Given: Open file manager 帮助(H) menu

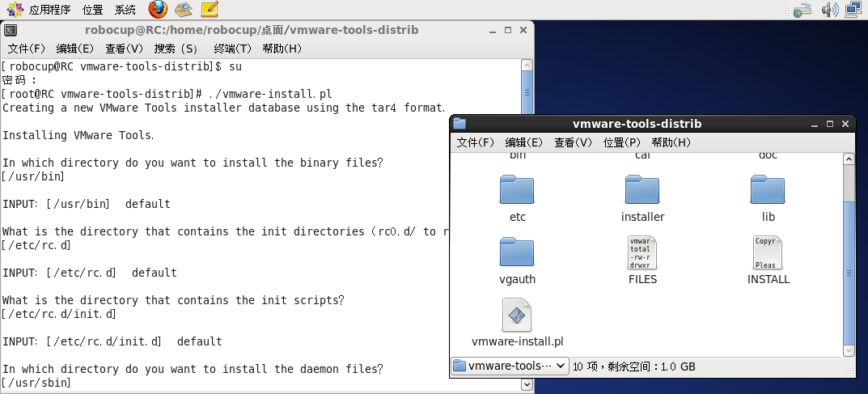Looking at the screenshot, I should click(x=671, y=142).
